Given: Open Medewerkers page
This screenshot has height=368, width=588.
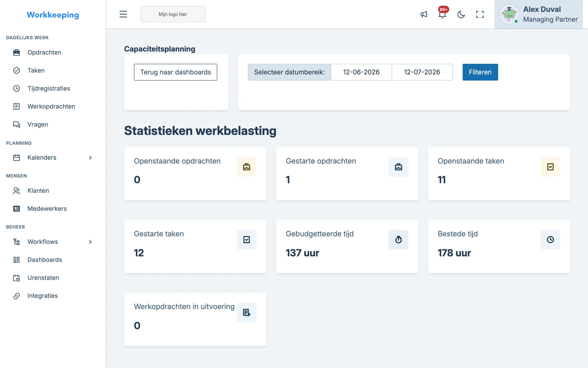Looking at the screenshot, I should pyautogui.click(x=47, y=209).
